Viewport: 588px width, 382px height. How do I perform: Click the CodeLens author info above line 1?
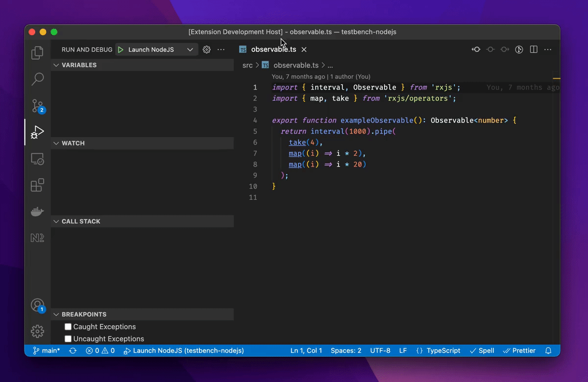[321, 76]
